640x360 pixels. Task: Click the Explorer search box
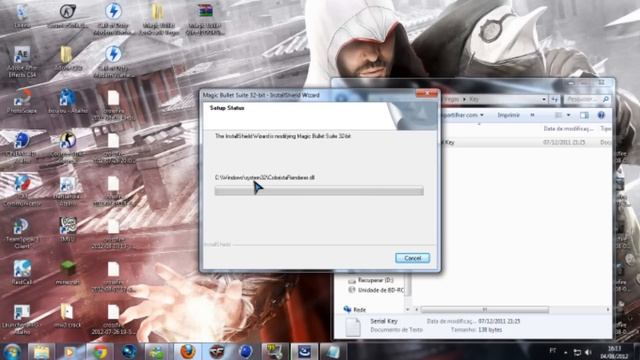(x=587, y=99)
